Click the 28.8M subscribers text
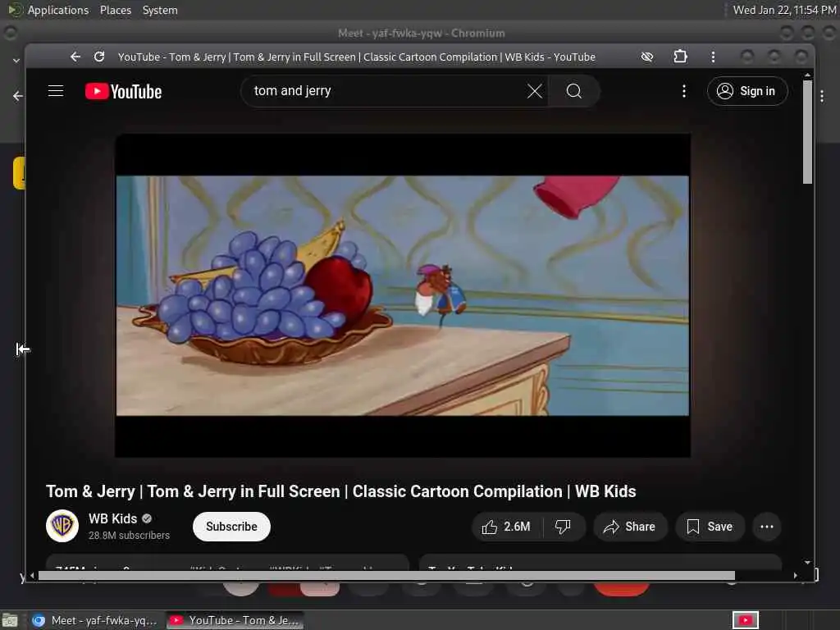The image size is (840, 630). point(129,535)
